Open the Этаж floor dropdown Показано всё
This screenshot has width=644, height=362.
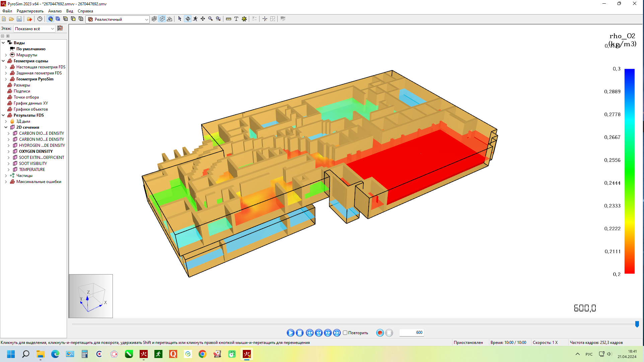[34, 29]
